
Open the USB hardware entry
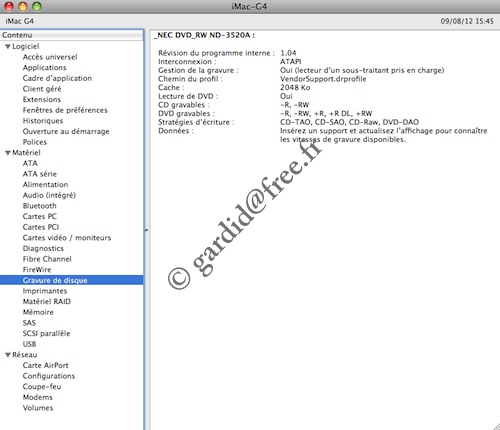[29, 344]
